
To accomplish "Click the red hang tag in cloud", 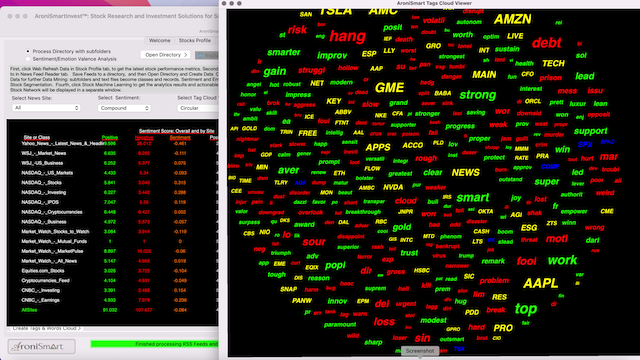I will 347,37.
